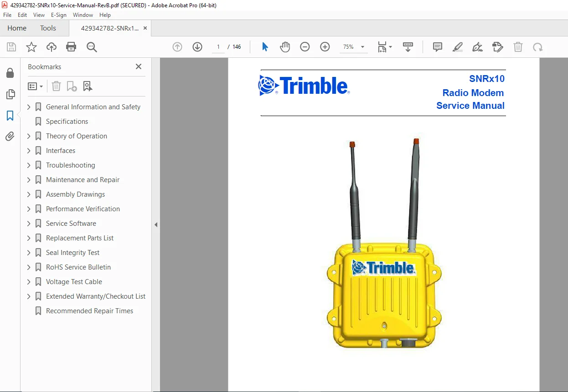The height and width of the screenshot is (392, 568).
Task: Open attachments paperclip panel
Action: (10, 136)
